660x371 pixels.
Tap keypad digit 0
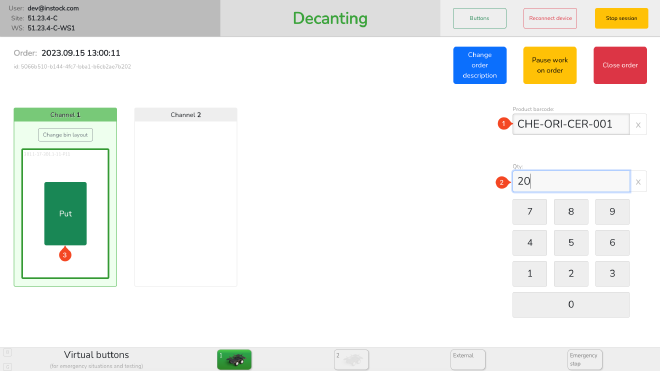(571, 304)
